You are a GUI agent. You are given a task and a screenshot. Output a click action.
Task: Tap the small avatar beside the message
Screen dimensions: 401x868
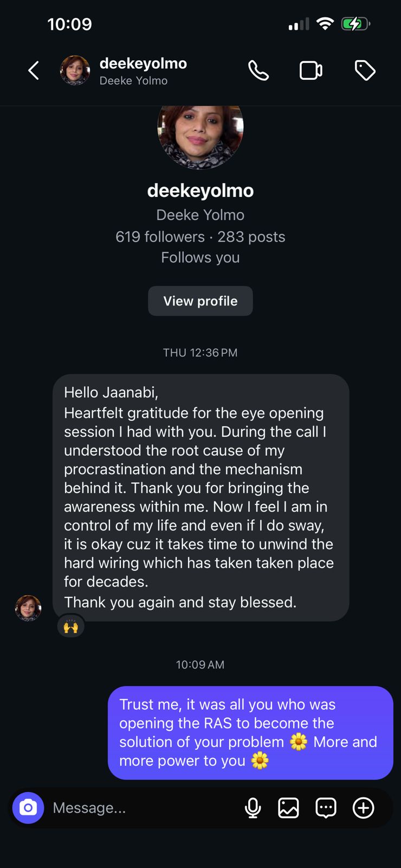tap(28, 608)
